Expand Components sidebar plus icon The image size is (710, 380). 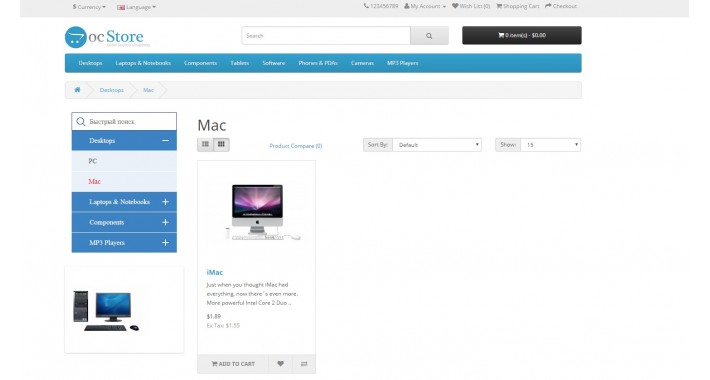point(165,222)
